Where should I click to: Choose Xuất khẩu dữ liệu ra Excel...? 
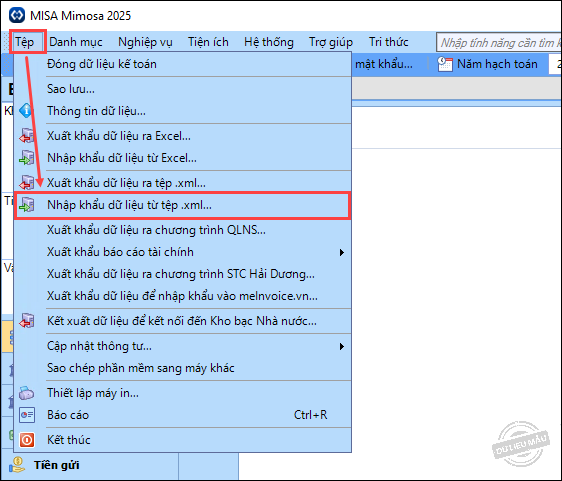tap(182, 136)
